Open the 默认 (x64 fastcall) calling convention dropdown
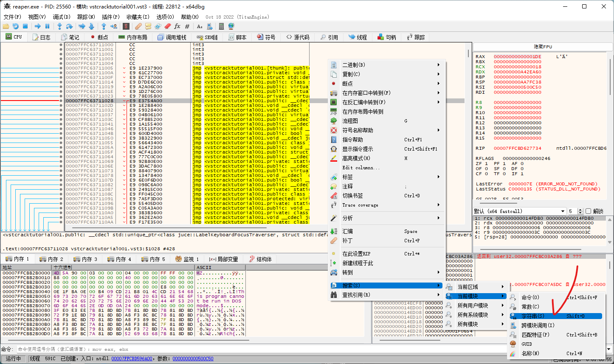 point(520,211)
